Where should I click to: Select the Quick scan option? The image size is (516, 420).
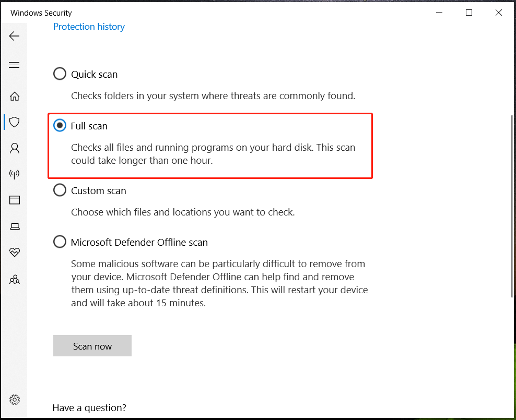coord(60,74)
